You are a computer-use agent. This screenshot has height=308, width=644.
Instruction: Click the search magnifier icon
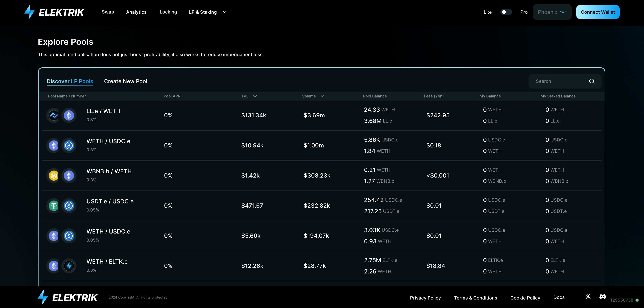591,81
